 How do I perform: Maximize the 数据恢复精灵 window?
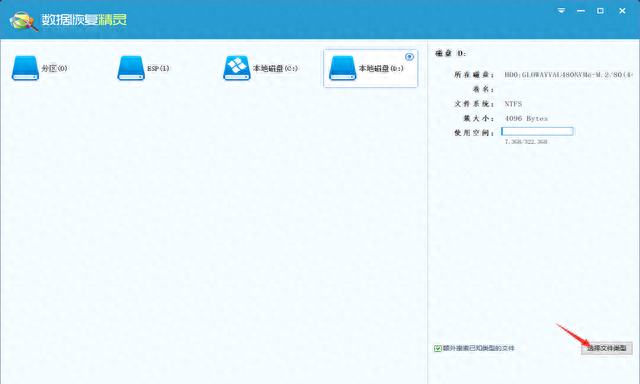pos(600,11)
